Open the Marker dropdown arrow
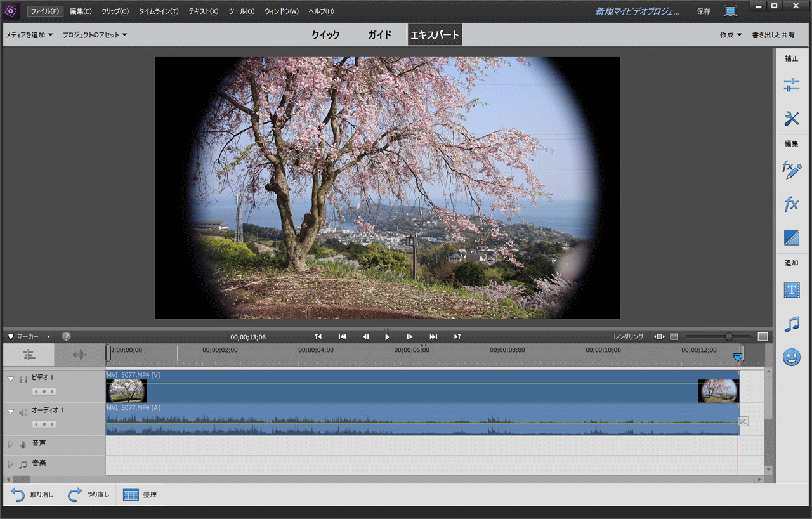Screen dimensions: 812x519 pyautogui.click(x=48, y=337)
